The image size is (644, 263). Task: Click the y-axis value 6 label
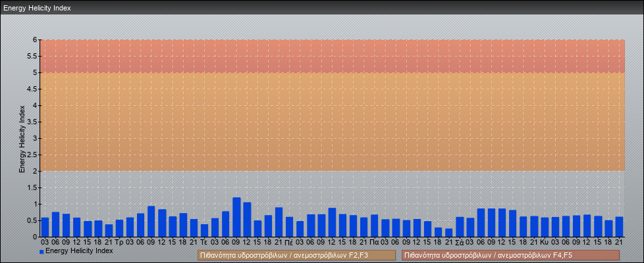[x=36, y=39]
